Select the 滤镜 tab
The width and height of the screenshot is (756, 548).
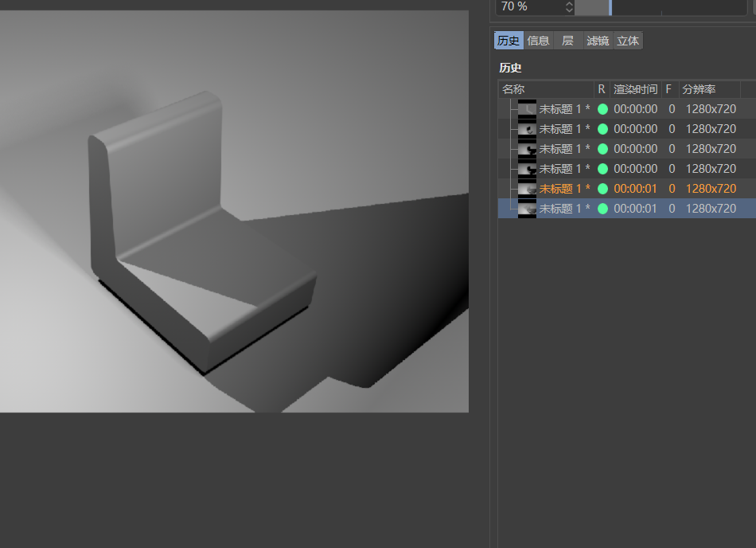pyautogui.click(x=598, y=41)
